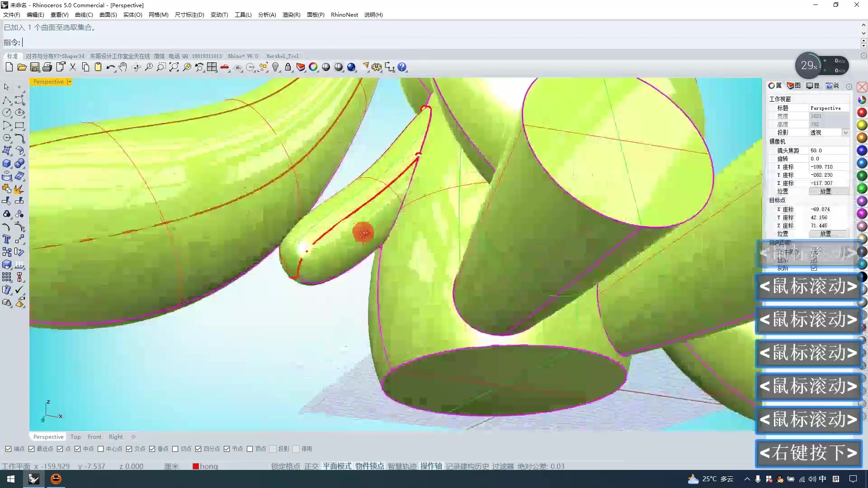Toggle the 端点 checkbox on
The image size is (868, 488).
8,449
